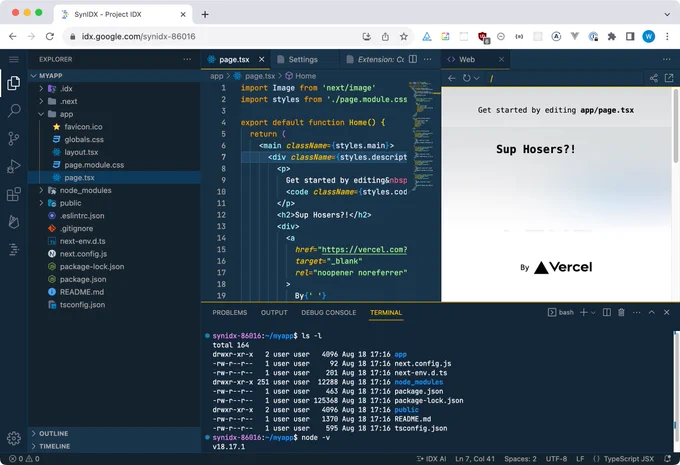Click the Web preview URL path field
680x465 pixels.
coord(566,78)
